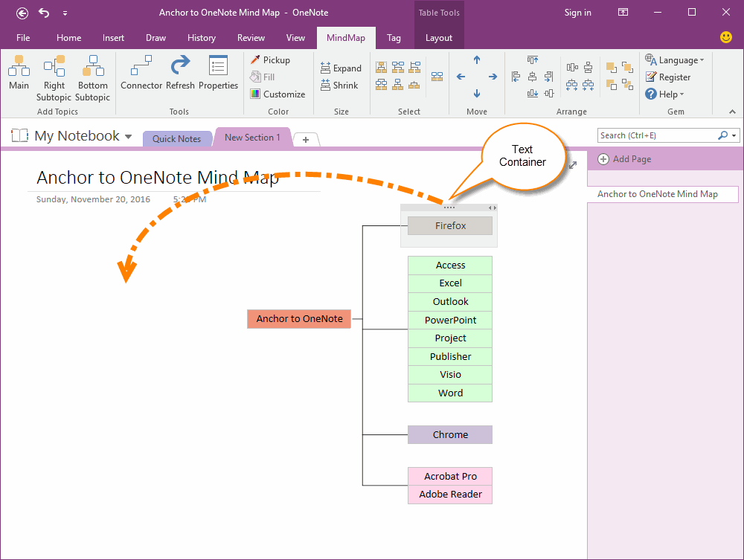Click the move down arrow
This screenshot has width=744, height=560.
click(x=476, y=93)
